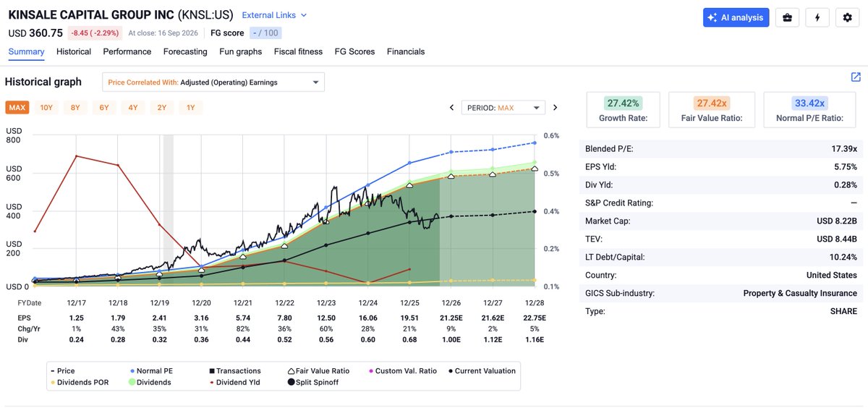Launch AI analysis
The width and height of the screenshot is (868, 408).
pyautogui.click(x=736, y=17)
